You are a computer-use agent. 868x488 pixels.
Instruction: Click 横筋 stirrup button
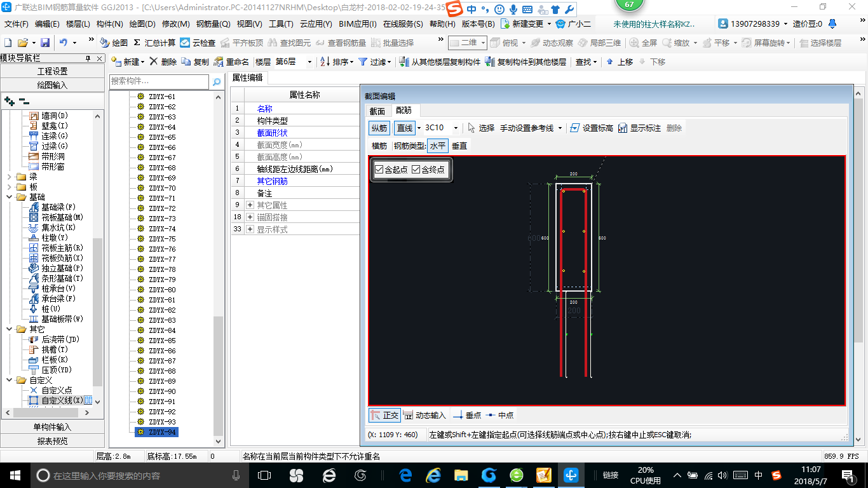379,146
